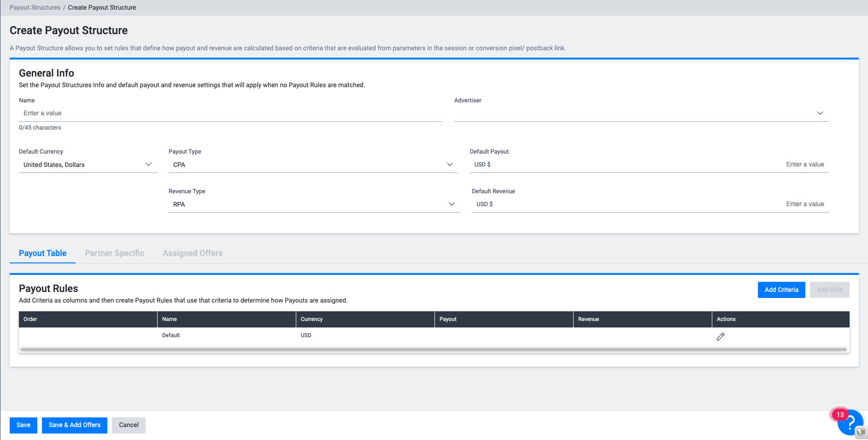Click the Name input field
The height and width of the screenshot is (440, 868).
point(230,113)
